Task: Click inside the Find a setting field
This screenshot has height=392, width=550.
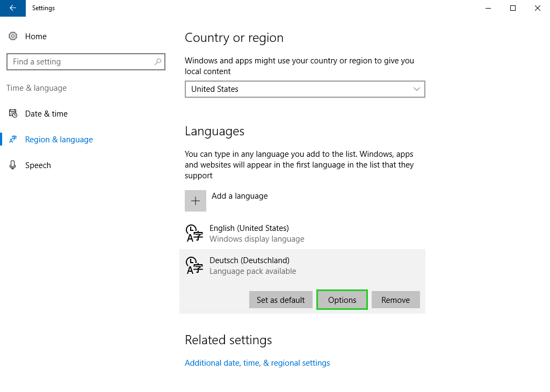Action: (x=81, y=62)
